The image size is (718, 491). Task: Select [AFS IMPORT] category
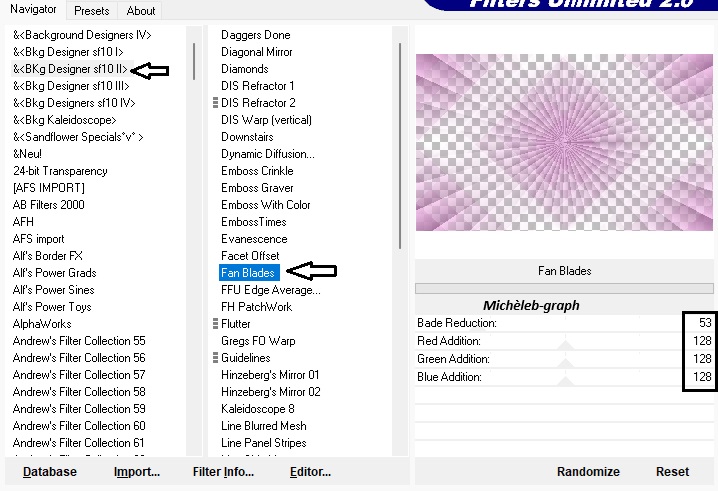(49, 188)
